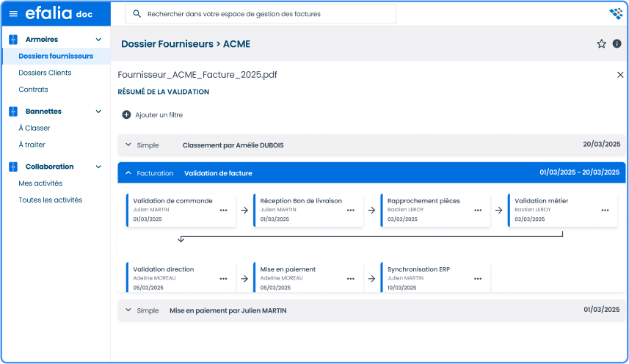Open Toutes les activités

pos(51,200)
